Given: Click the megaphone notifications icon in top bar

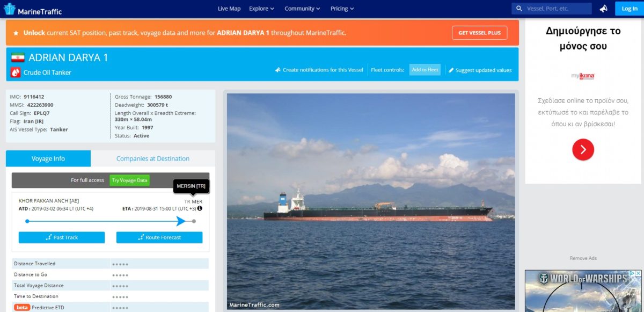Looking at the screenshot, I should click(x=604, y=9).
